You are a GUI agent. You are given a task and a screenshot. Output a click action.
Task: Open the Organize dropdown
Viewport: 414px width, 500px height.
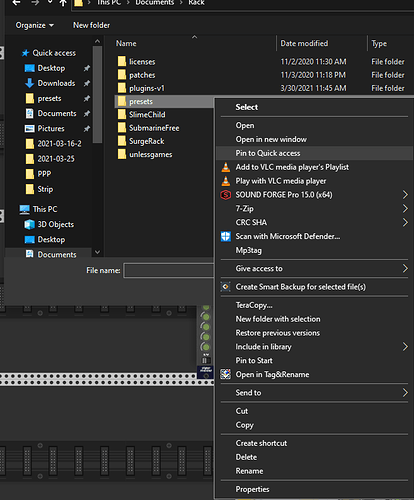(35, 25)
